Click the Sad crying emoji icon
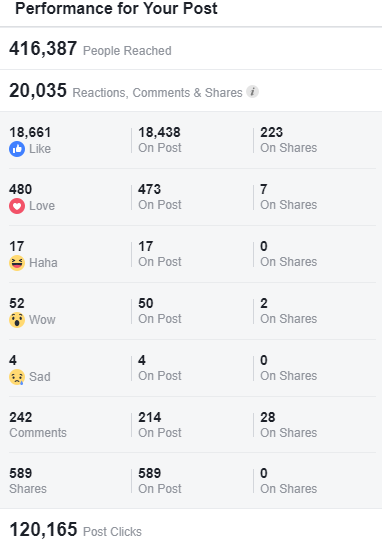The image size is (382, 540). 17,377
